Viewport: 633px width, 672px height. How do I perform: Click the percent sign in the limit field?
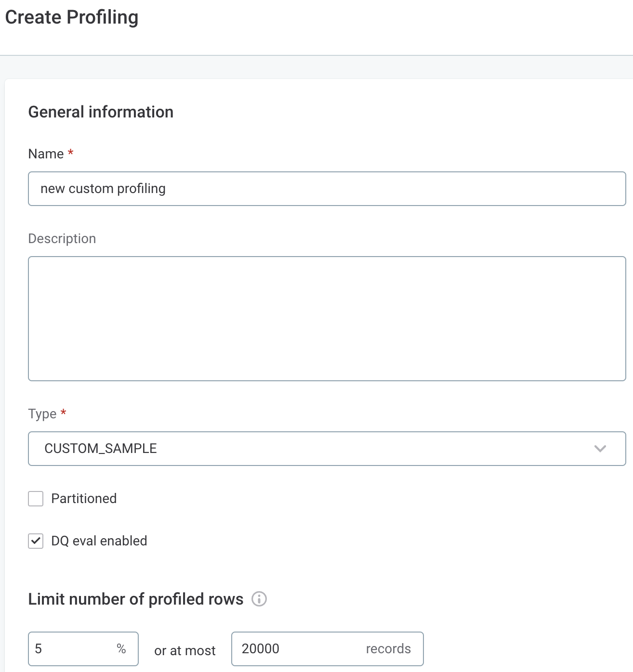pyautogui.click(x=121, y=649)
